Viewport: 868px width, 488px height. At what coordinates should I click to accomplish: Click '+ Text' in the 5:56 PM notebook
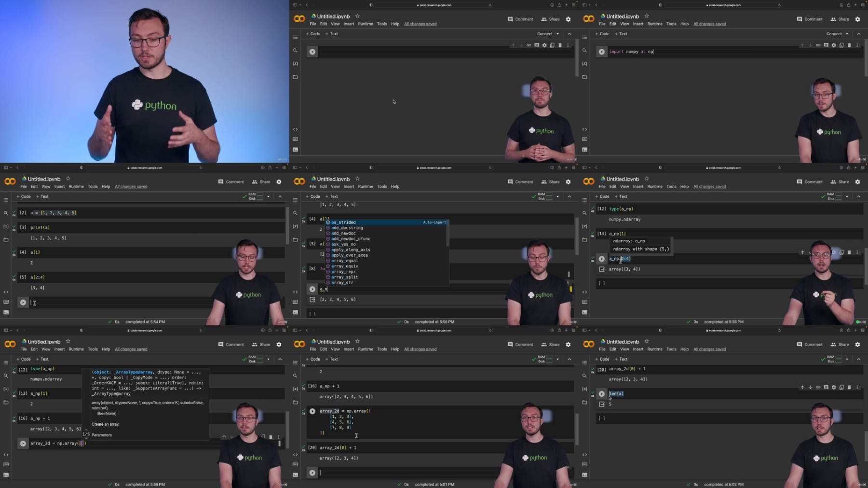point(332,196)
